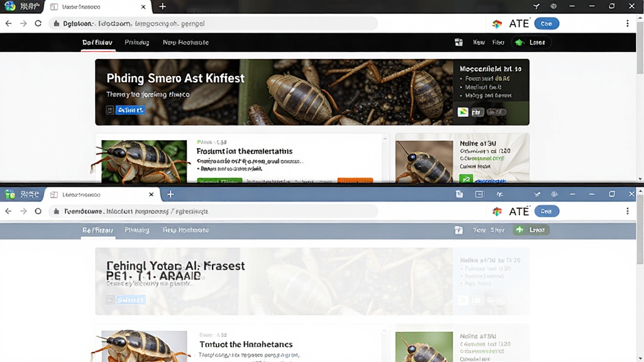644x362 pixels.
Task: Click the orange button in 'Frosumt ion' card
Action: tap(355, 180)
